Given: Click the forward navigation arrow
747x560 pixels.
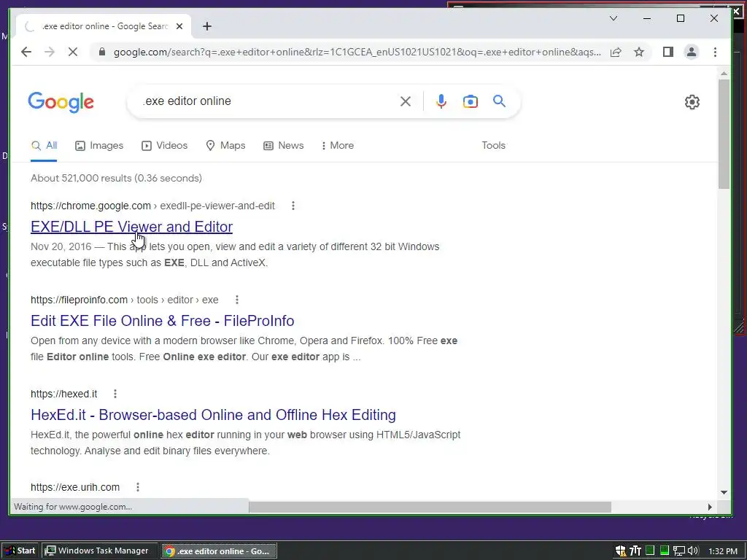Looking at the screenshot, I should pyautogui.click(x=50, y=52).
